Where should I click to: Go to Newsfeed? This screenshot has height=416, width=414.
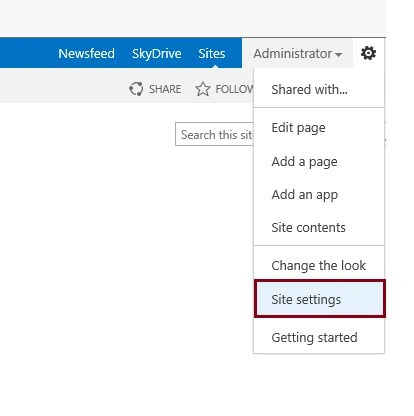86,54
